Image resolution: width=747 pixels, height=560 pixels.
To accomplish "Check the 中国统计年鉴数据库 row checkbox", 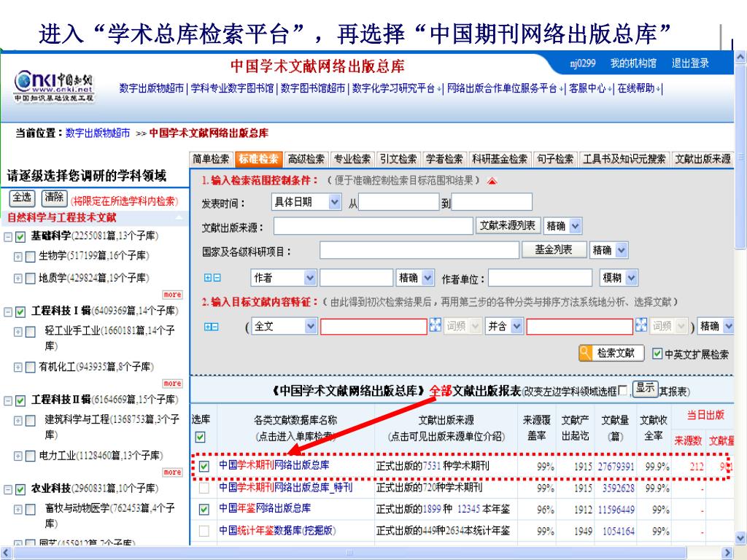I will tap(204, 531).
